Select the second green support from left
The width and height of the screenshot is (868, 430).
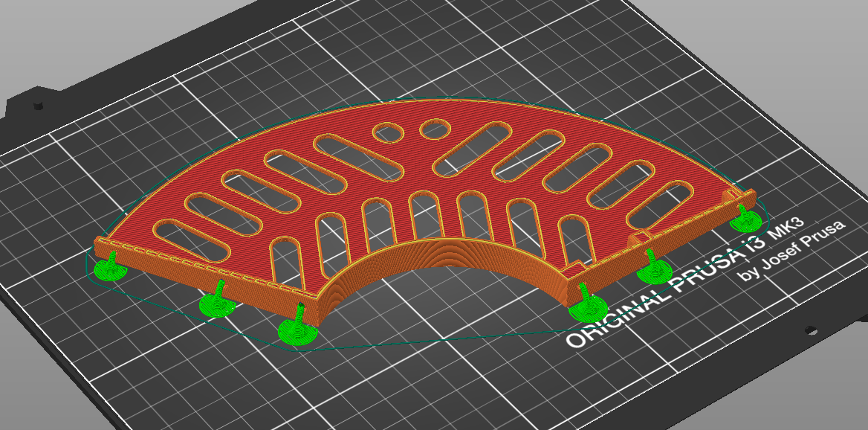tap(216, 305)
